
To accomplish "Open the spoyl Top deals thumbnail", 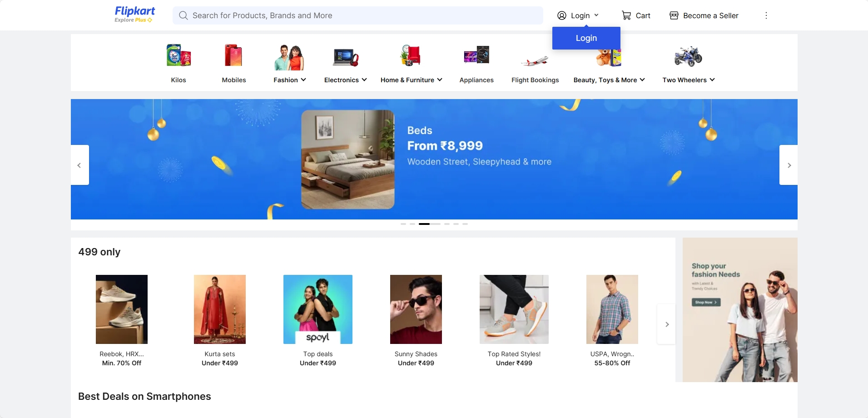I will pos(318,309).
